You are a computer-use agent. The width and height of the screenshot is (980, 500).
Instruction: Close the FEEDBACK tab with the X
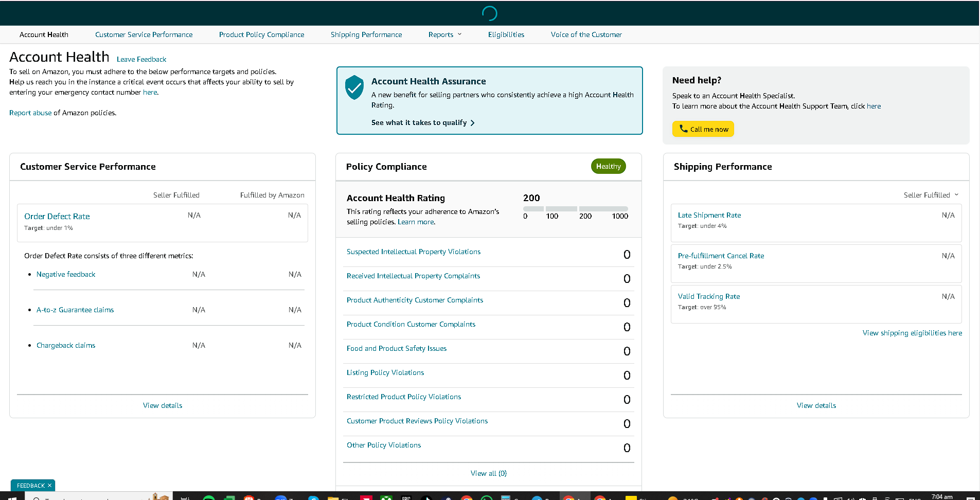point(49,486)
